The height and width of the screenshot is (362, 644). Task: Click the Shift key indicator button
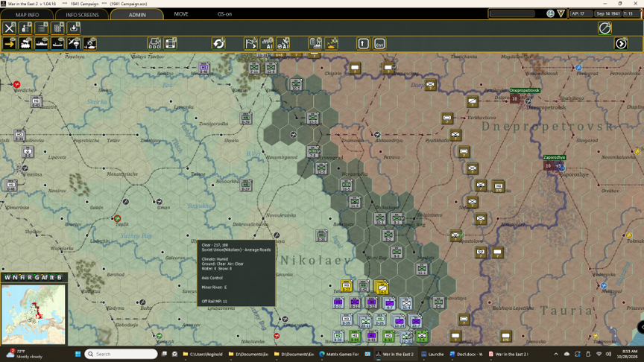pyautogui.click(x=364, y=43)
